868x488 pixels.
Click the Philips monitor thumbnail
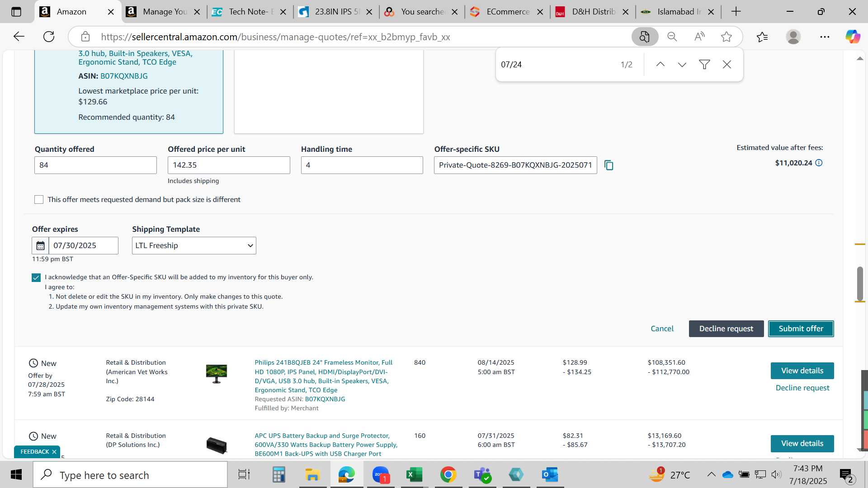[x=217, y=374]
